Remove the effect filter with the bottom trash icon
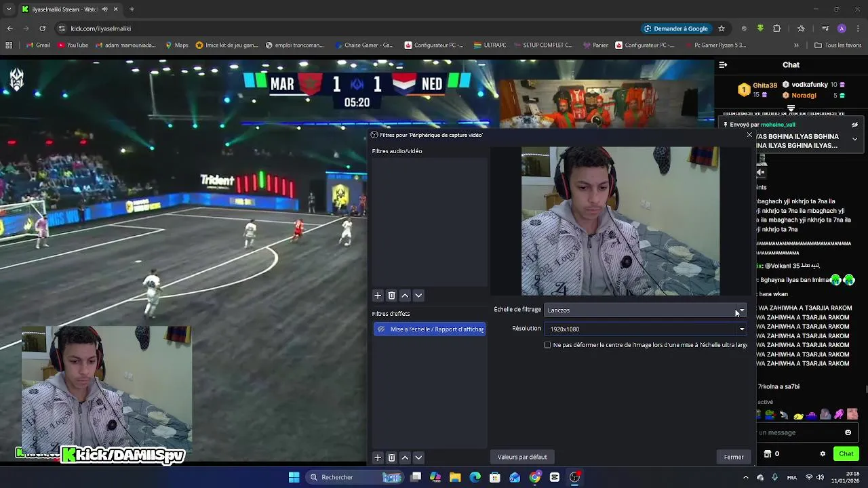 [x=391, y=457]
